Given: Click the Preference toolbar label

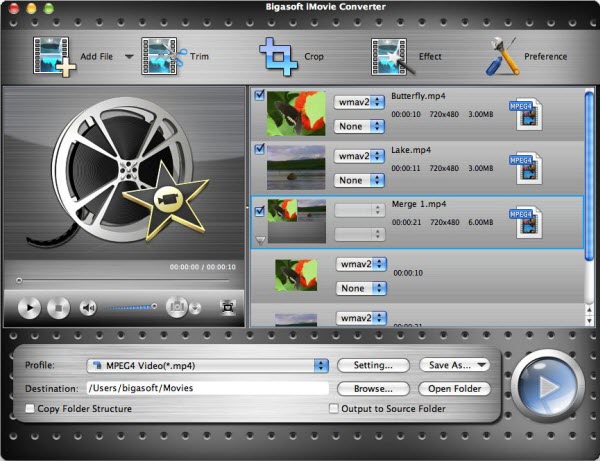Looking at the screenshot, I should coord(546,57).
